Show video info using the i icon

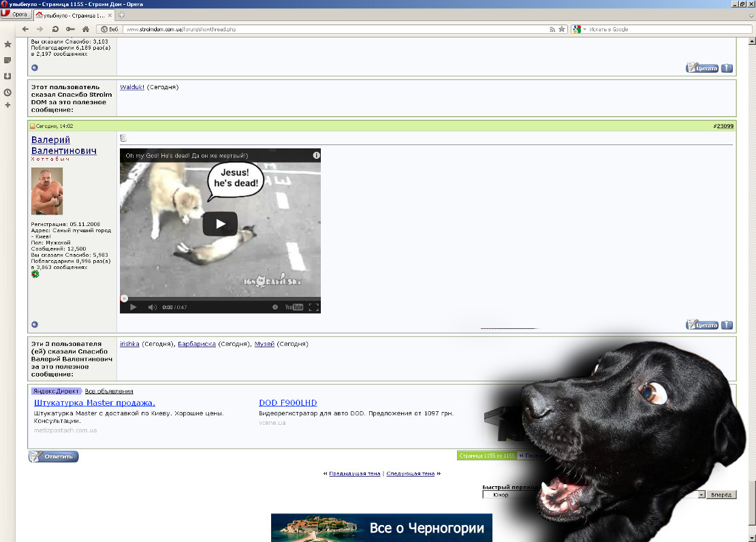(x=316, y=155)
